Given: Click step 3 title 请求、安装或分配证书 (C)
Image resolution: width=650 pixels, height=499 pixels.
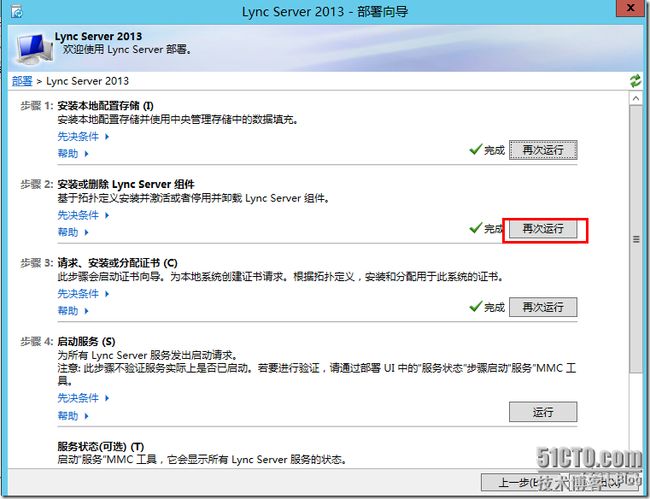Looking at the screenshot, I should pyautogui.click(x=117, y=263).
